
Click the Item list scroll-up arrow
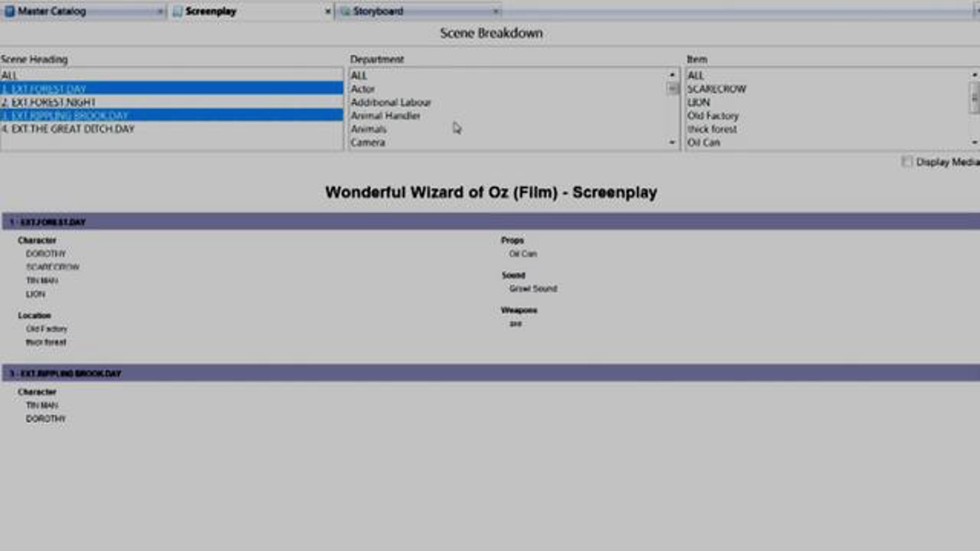[975, 75]
